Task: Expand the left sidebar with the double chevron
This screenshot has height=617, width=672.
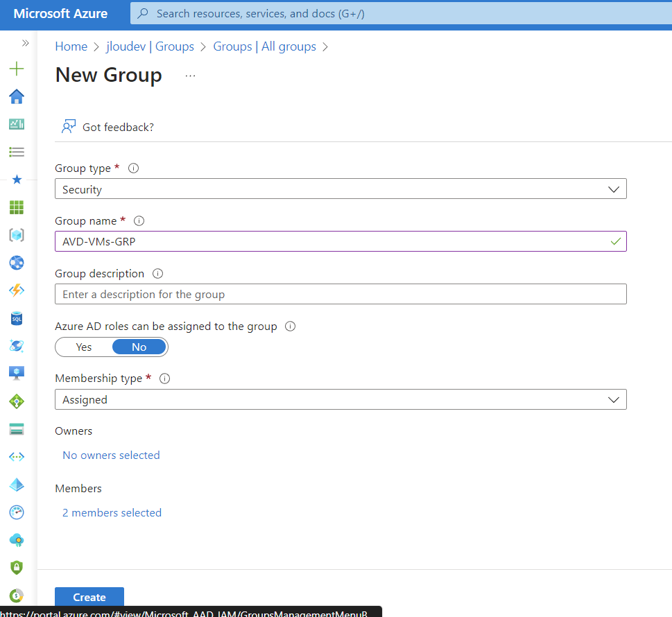Action: point(25,43)
